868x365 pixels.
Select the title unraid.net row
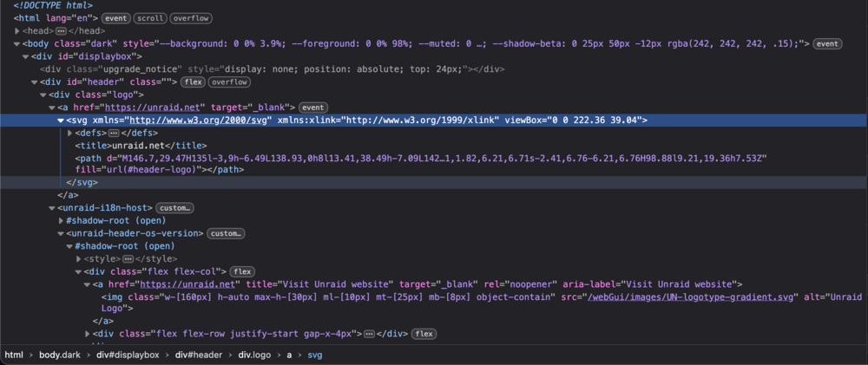click(434, 146)
